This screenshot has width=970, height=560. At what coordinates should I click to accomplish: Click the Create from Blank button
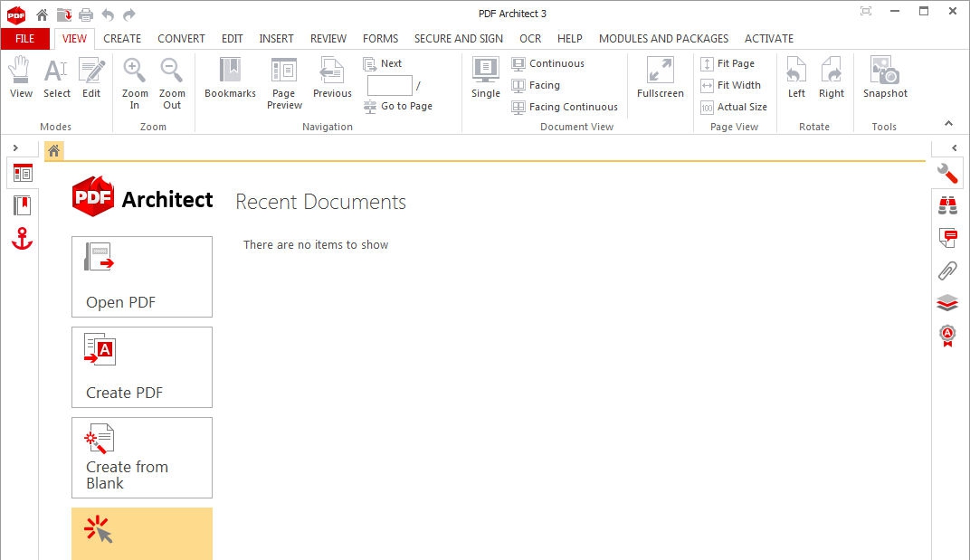tap(141, 458)
